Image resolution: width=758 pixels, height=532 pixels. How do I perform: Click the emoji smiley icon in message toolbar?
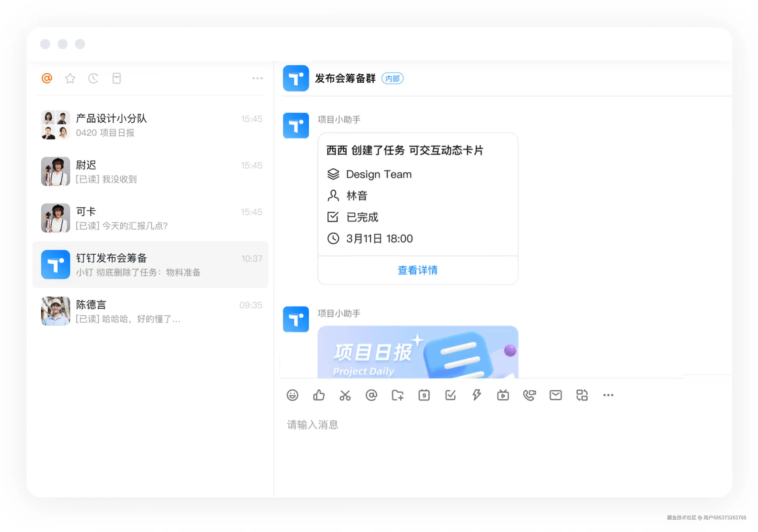click(292, 395)
